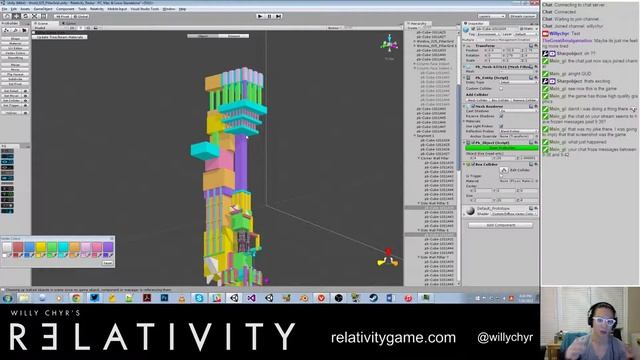This screenshot has height=360, width=640.
Task: Collapse the Transform component
Action: tap(465, 46)
